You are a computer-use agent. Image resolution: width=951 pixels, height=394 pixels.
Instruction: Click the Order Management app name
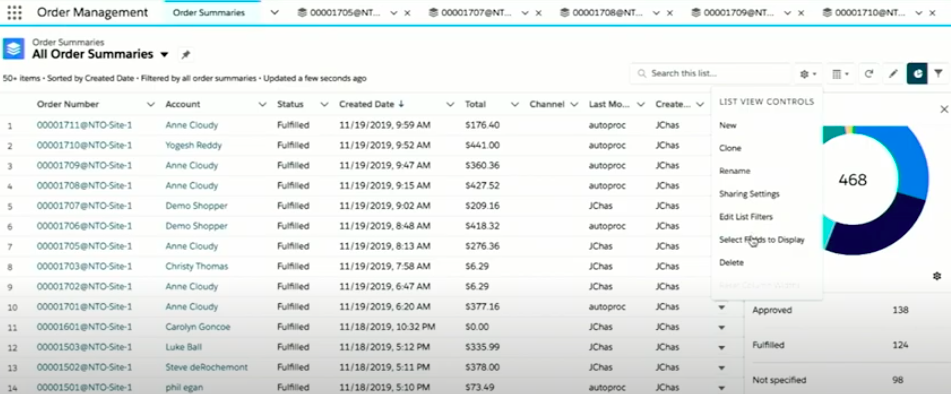point(92,12)
